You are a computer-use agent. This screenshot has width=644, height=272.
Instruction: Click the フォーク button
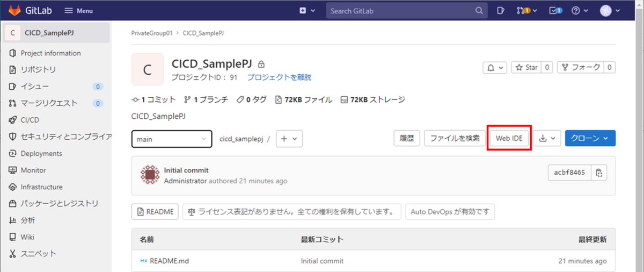[581, 68]
